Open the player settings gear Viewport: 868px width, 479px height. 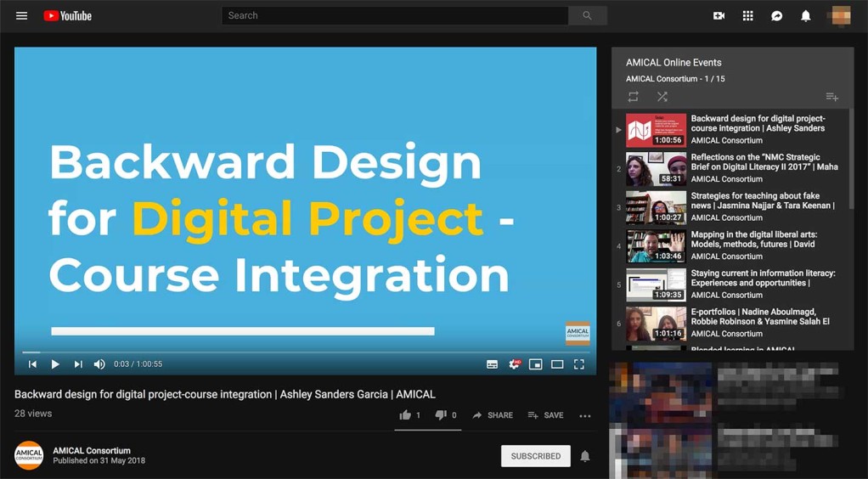point(514,364)
